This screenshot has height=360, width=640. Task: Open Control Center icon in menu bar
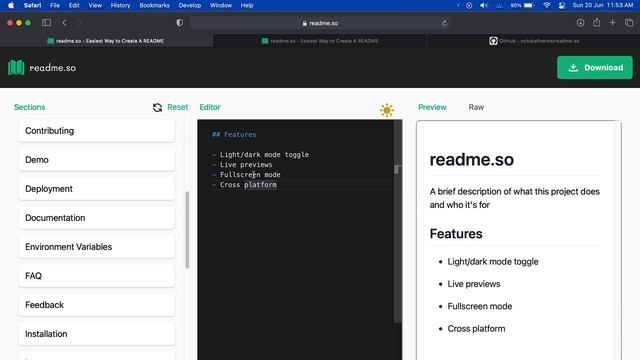click(x=562, y=5)
